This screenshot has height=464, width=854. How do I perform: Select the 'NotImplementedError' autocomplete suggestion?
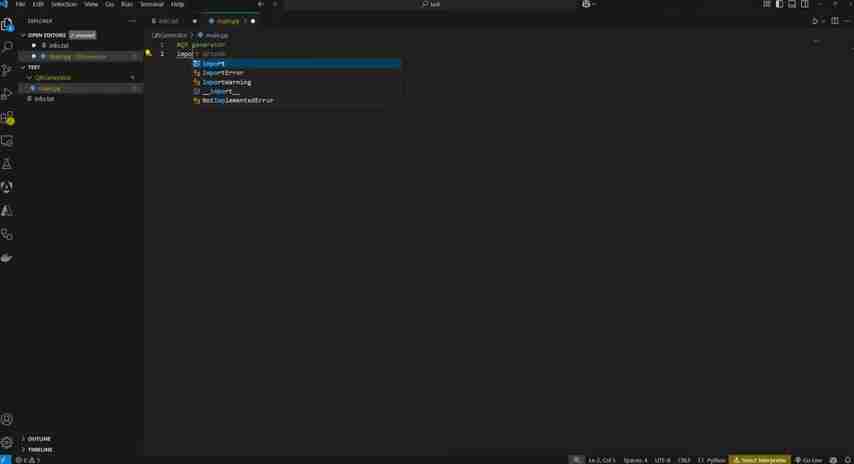coord(297,100)
